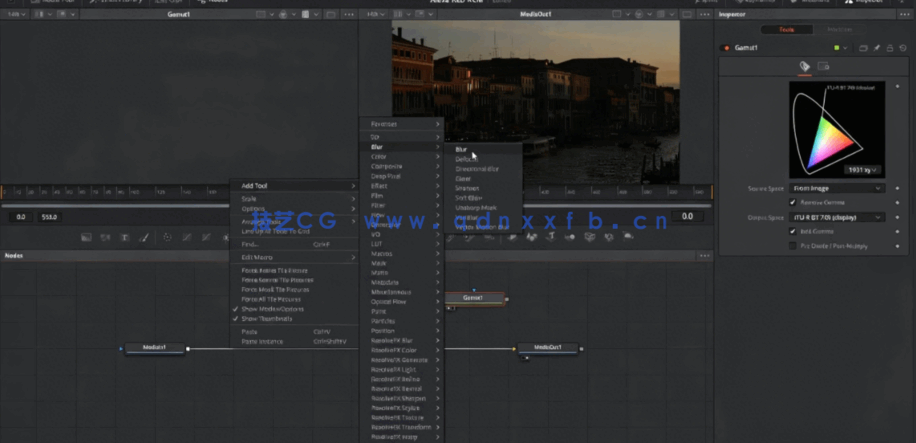
Task: Toggle the Gamut1 tool enable switch
Action: [727, 48]
